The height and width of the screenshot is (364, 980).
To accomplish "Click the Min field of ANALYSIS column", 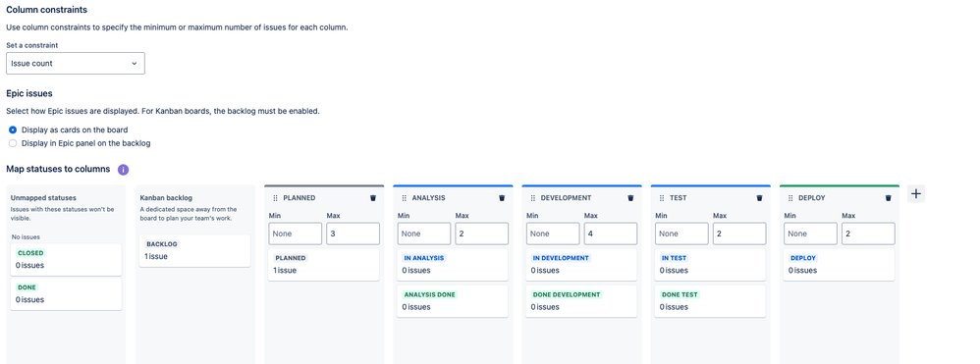I will coord(424,234).
